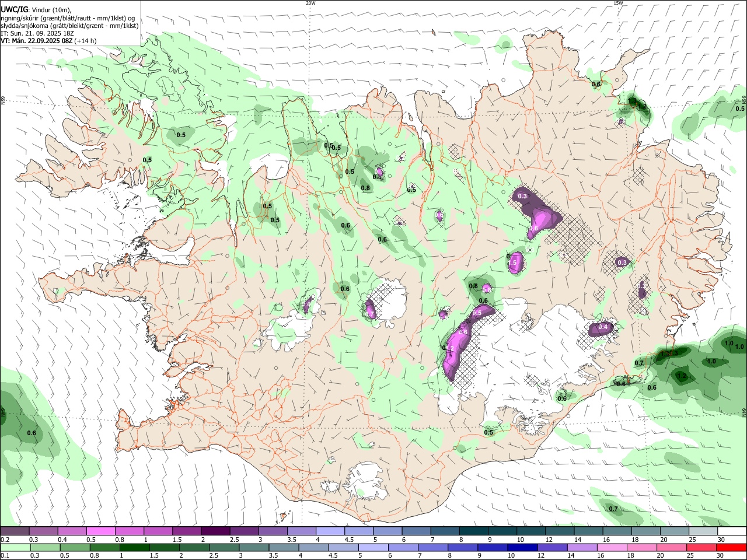747x560 pixels.
Task: Click the header line "UWC/IG: Vindur (10m),"
Action: [x=36, y=10]
